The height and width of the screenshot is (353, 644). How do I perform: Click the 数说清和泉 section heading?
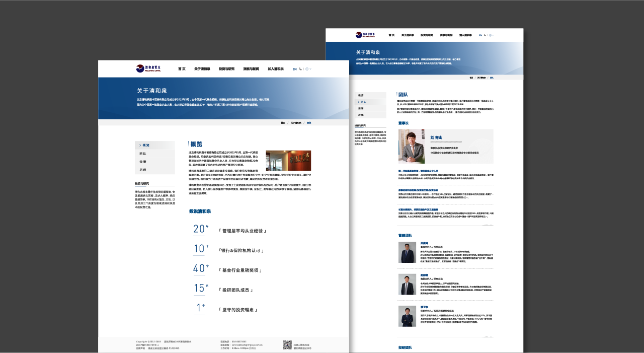[x=200, y=211]
